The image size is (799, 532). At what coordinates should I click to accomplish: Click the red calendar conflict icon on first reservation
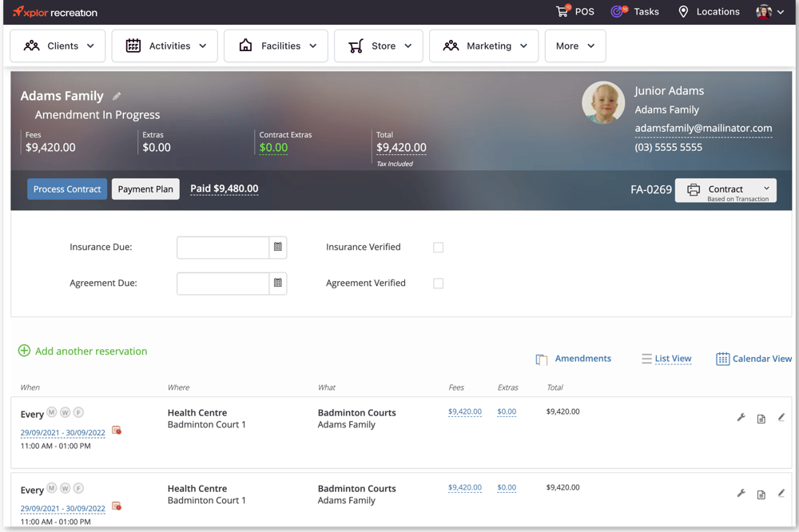(x=116, y=430)
